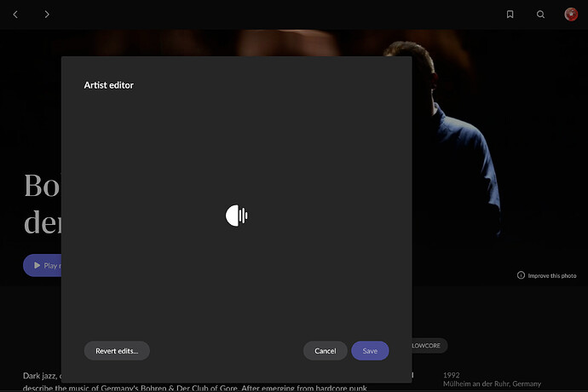This screenshot has height=392, width=588.
Task: Go back using the left arrow
Action: click(15, 14)
